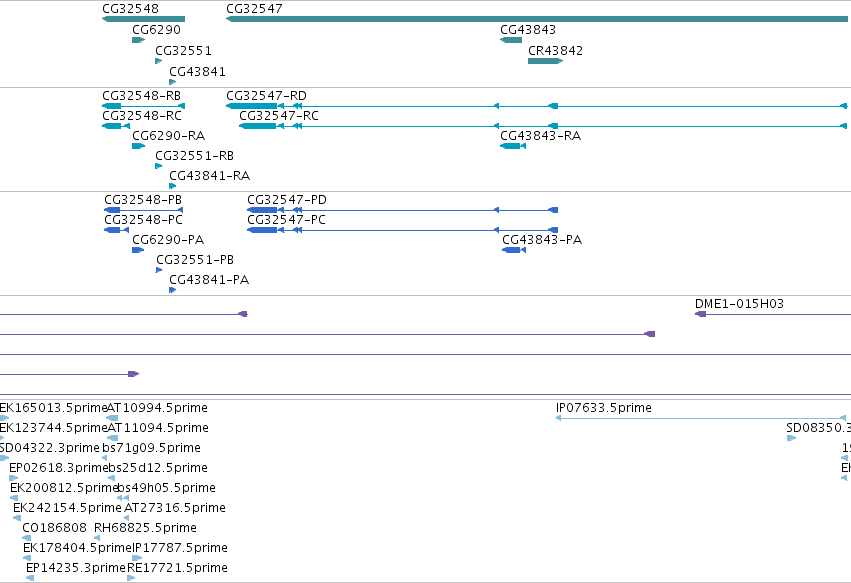
Task: Select protein CG32547-PC glyph
Action: 402,230
